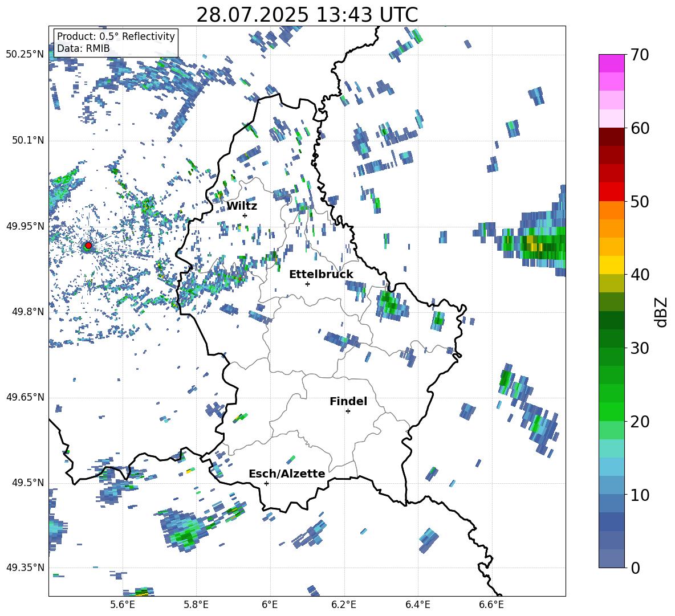Click the dBZ colorbar label

click(x=662, y=312)
